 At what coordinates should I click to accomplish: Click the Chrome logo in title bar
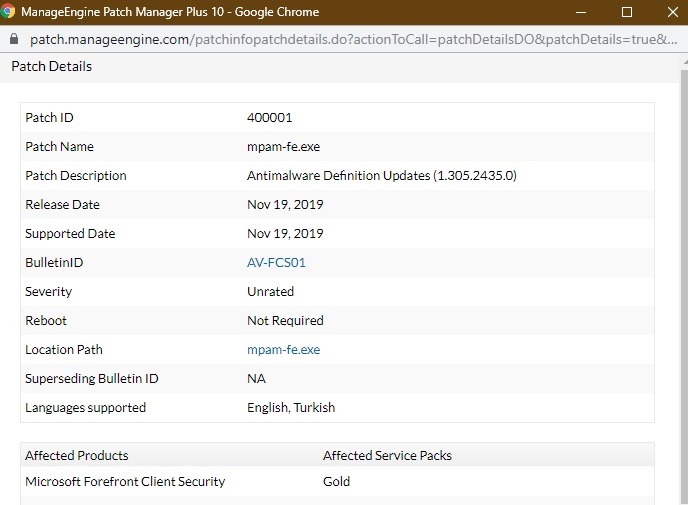tap(7, 11)
